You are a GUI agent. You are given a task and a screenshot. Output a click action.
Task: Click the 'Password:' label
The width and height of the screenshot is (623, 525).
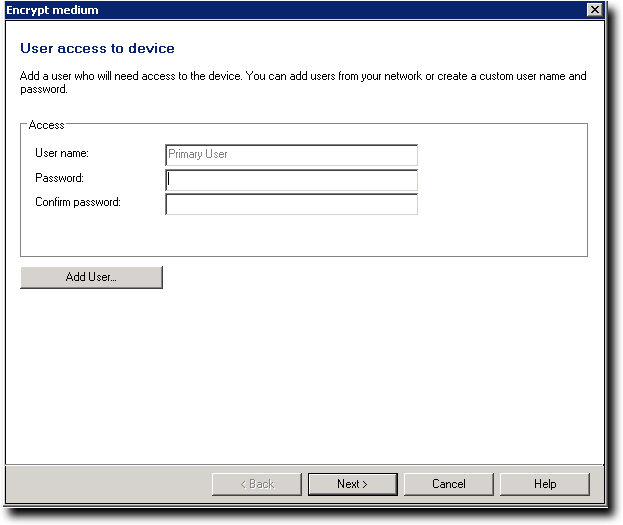(x=59, y=178)
